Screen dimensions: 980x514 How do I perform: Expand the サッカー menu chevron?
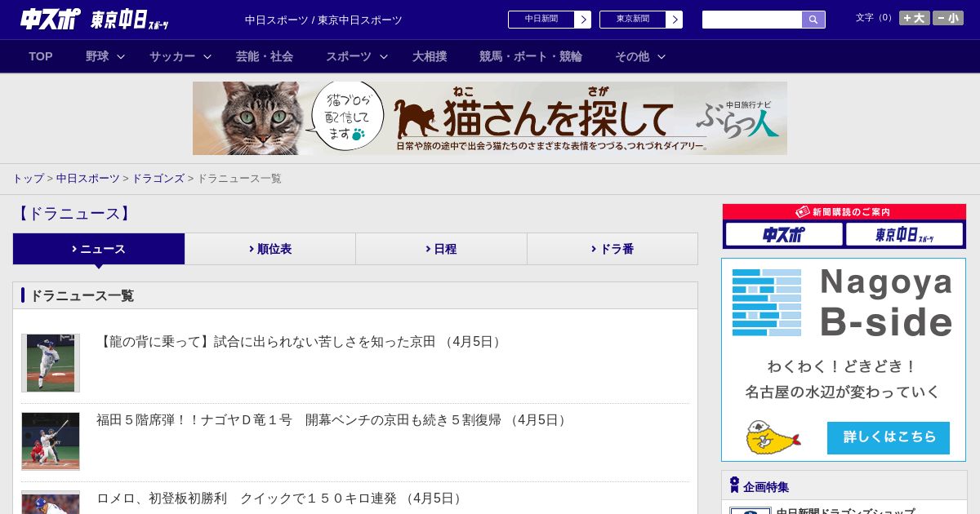pyautogui.click(x=207, y=57)
